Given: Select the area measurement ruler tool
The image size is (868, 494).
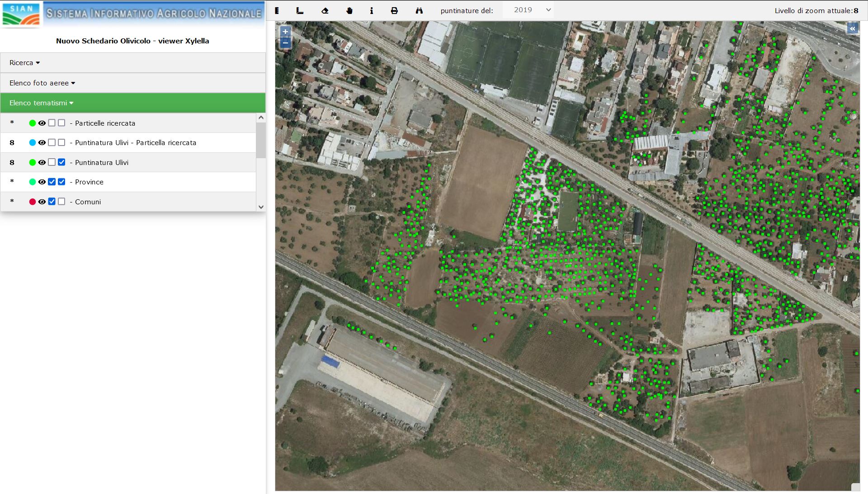Looking at the screenshot, I should point(300,10).
